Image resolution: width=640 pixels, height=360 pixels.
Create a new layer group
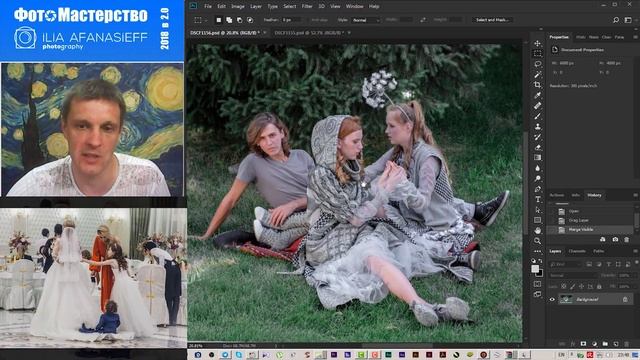(605, 344)
